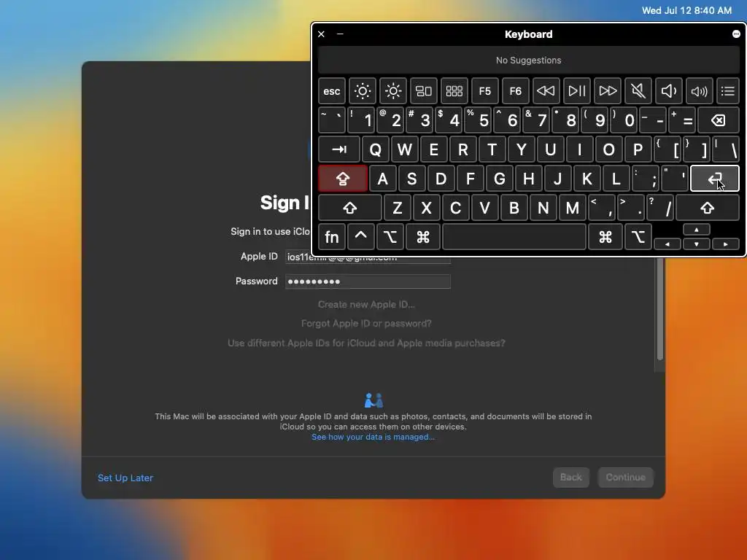Click the Back button
The width and height of the screenshot is (747, 560).
coord(570,477)
